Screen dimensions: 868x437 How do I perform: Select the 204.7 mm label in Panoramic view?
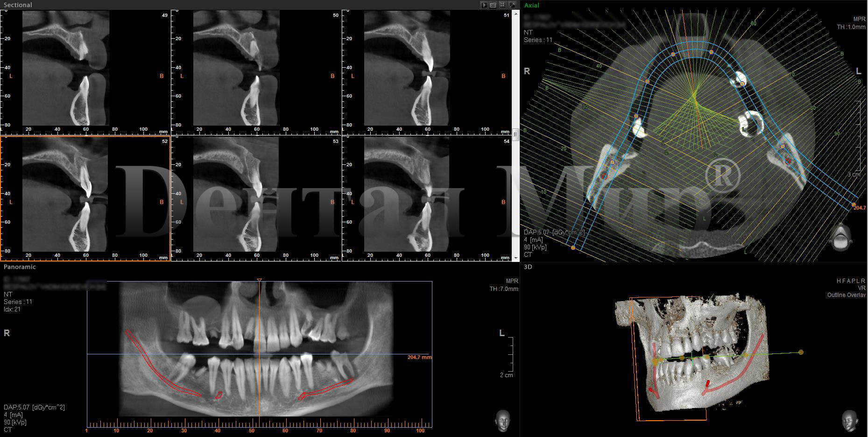420,357
